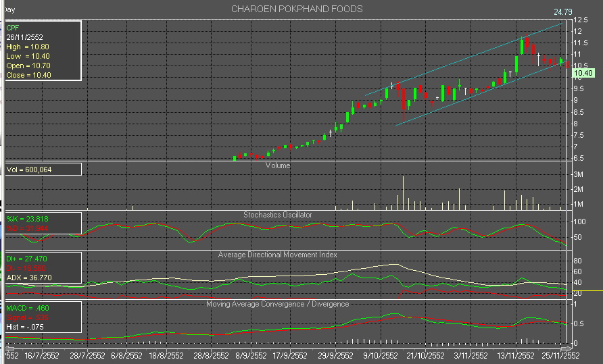This screenshot has width=603, height=364.
Task: Click the Low = 10.40 readout
Action: tap(28, 56)
